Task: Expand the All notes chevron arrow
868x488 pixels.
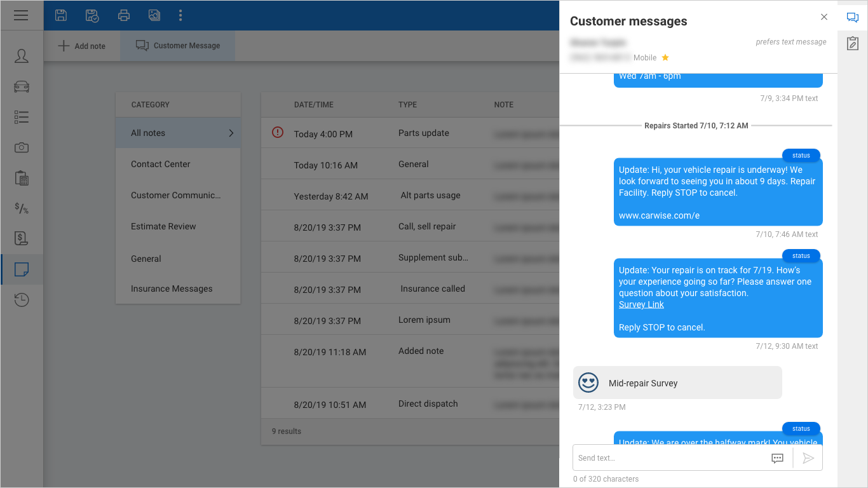Action: pos(231,133)
